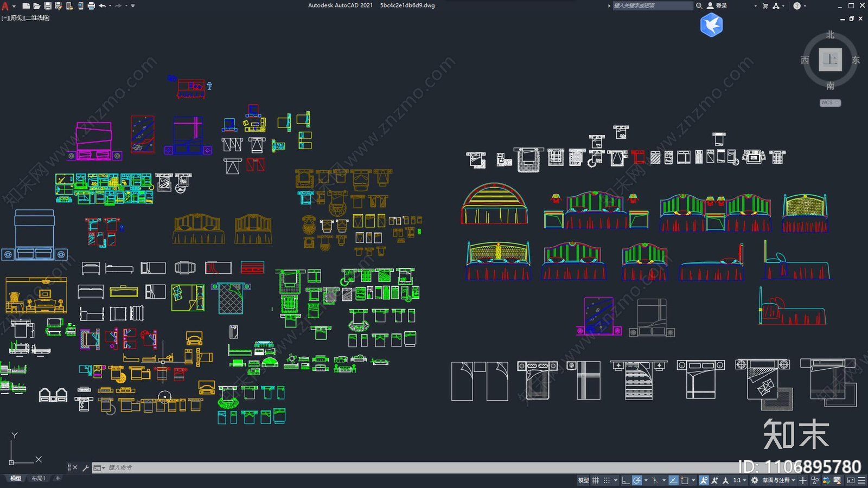Image resolution: width=868 pixels, height=488 pixels.
Task: Toggle drawing grid display
Action: click(596, 480)
